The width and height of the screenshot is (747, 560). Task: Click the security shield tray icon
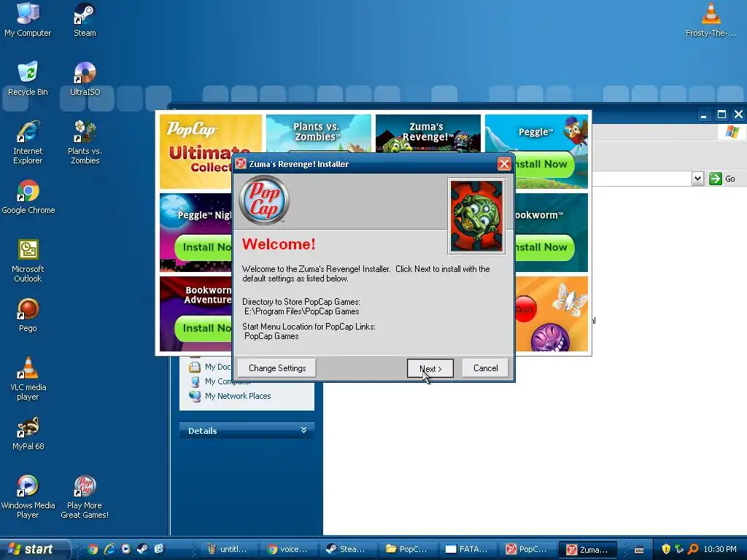(x=666, y=549)
